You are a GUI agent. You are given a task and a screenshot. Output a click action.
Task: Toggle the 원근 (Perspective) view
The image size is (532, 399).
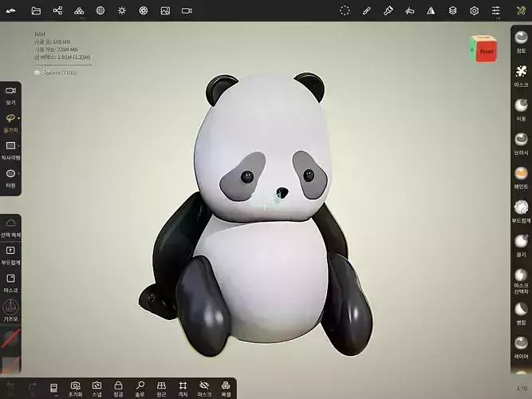[161, 389]
